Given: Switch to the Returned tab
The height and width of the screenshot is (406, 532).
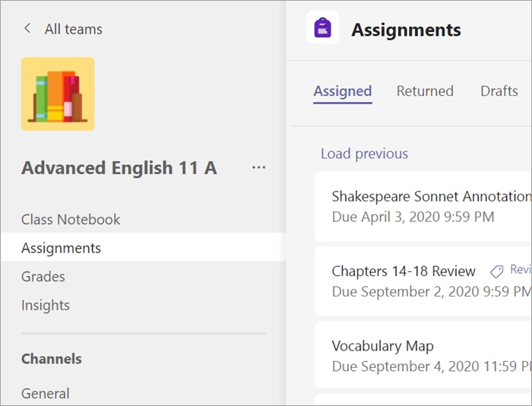Looking at the screenshot, I should (x=425, y=91).
